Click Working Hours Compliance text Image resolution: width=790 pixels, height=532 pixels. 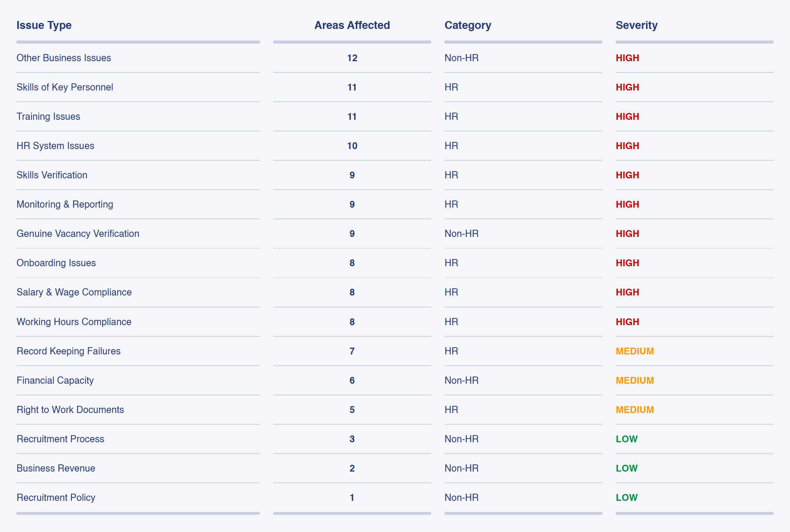point(74,322)
